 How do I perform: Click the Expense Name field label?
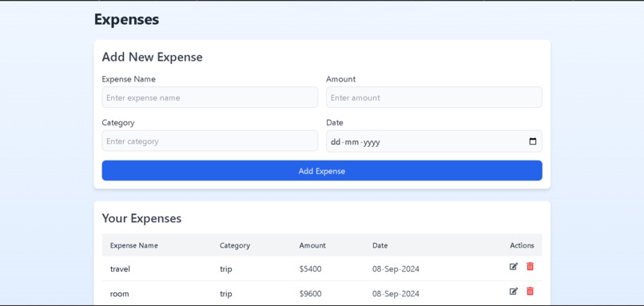pyautogui.click(x=129, y=79)
